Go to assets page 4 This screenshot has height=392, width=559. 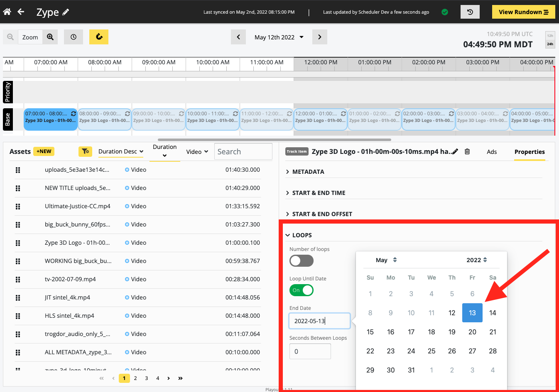[158, 378]
